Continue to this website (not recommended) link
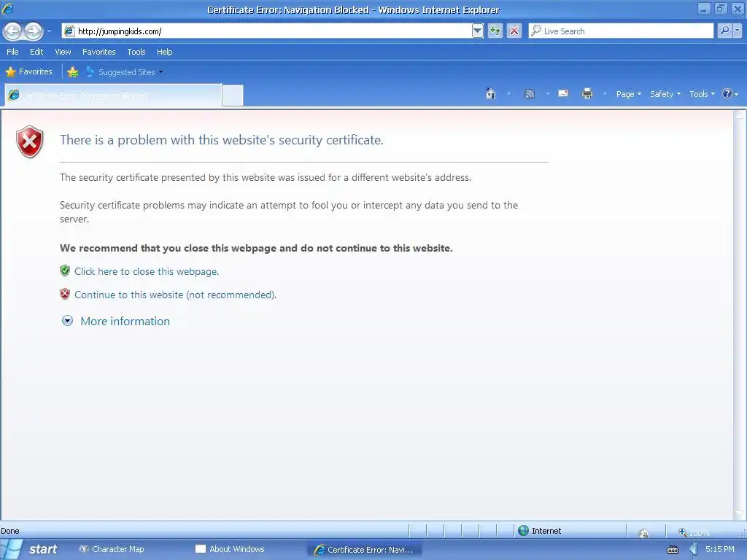This screenshot has width=747, height=560. pyautogui.click(x=175, y=295)
